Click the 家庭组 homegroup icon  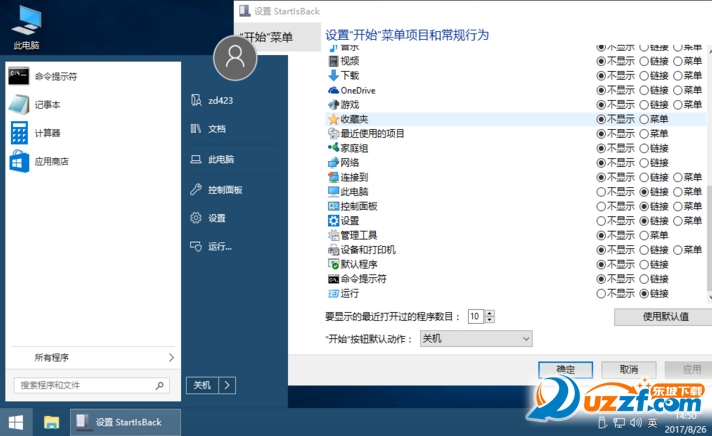(333, 148)
